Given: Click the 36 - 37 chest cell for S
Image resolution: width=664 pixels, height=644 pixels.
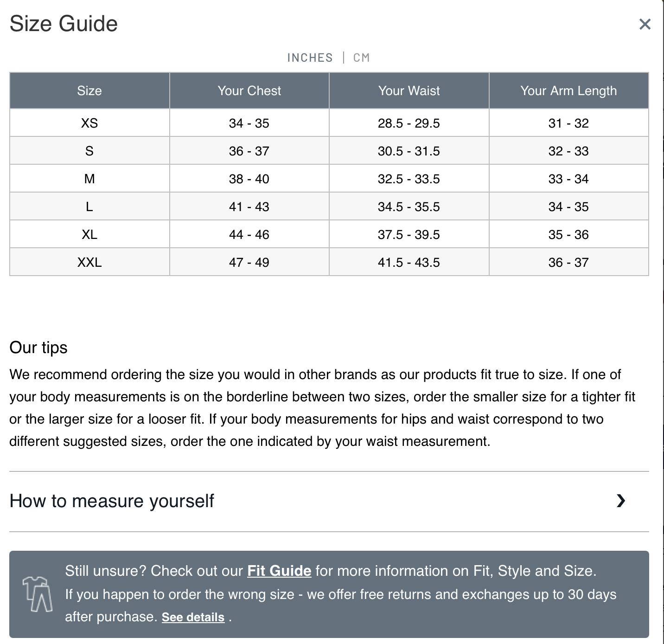Looking at the screenshot, I should pos(249,151).
